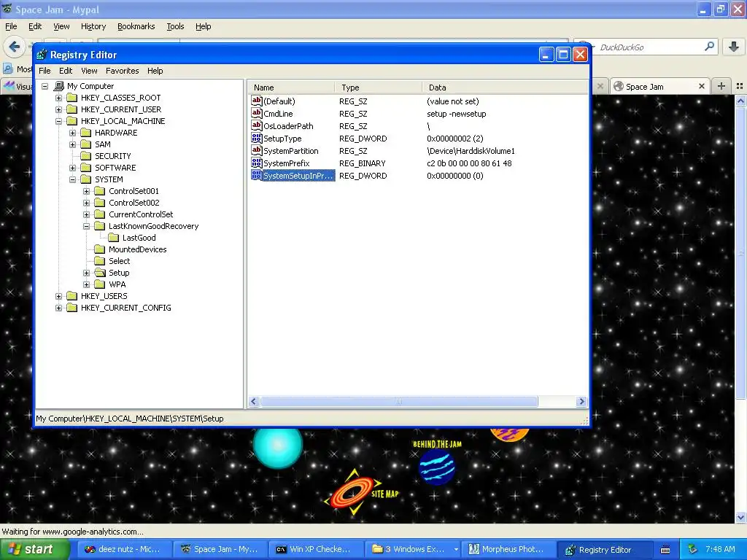Open Mypal History menu
This screenshot has width=747, height=560.
93,26
